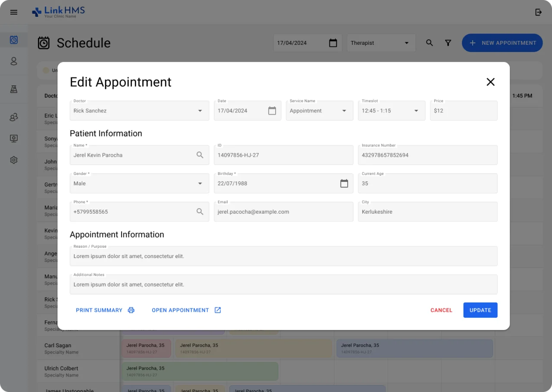Open the Birthday calendar icon
This screenshot has height=392, width=552.
point(344,184)
